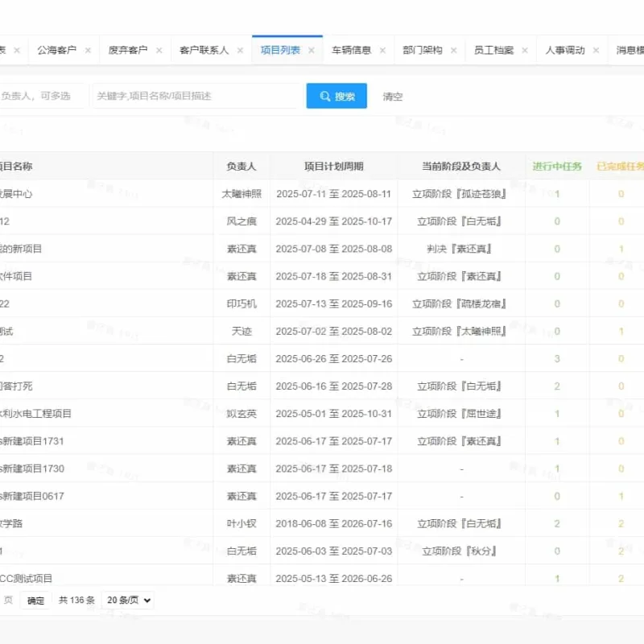
Task: Click stage cell 立项阶段『孤迹苍狼』
Action: click(x=459, y=194)
